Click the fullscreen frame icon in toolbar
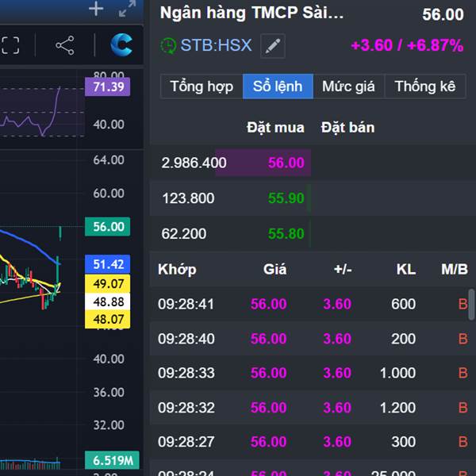The image size is (476, 476). pos(10,45)
